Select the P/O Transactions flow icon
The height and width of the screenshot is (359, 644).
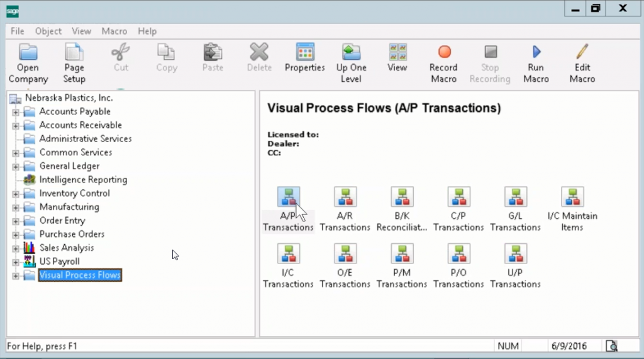click(458, 253)
